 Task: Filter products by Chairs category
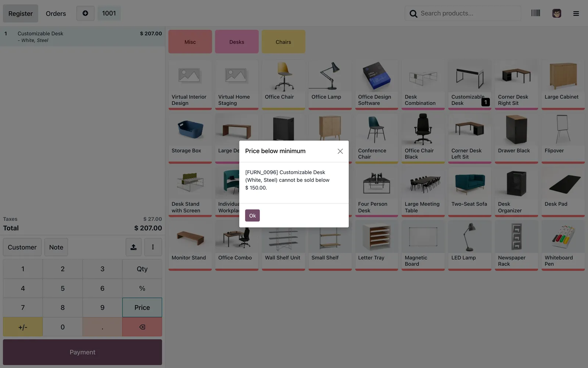(x=283, y=42)
